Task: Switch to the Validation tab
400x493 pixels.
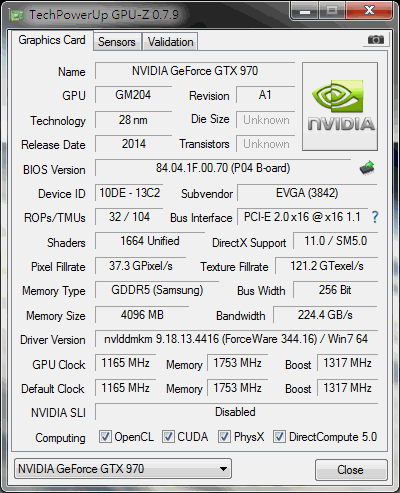Action: tap(170, 42)
